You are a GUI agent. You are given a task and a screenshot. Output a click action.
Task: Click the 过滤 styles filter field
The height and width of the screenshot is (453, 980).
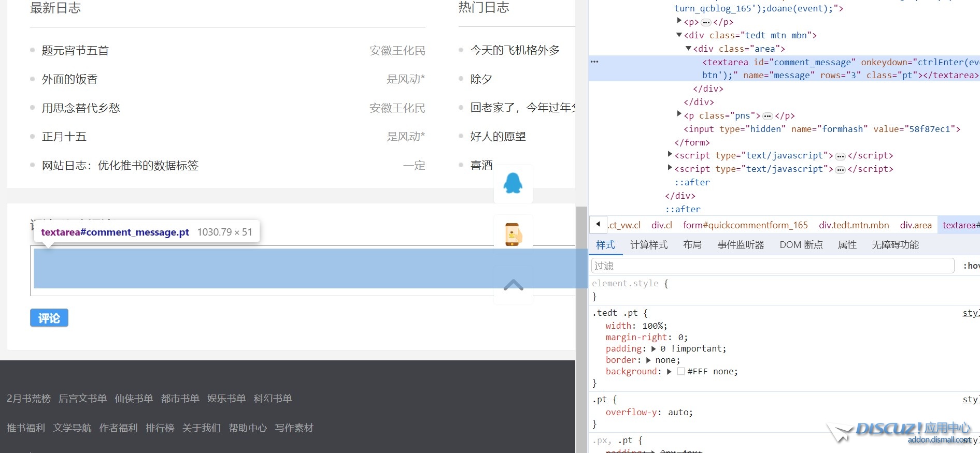773,266
